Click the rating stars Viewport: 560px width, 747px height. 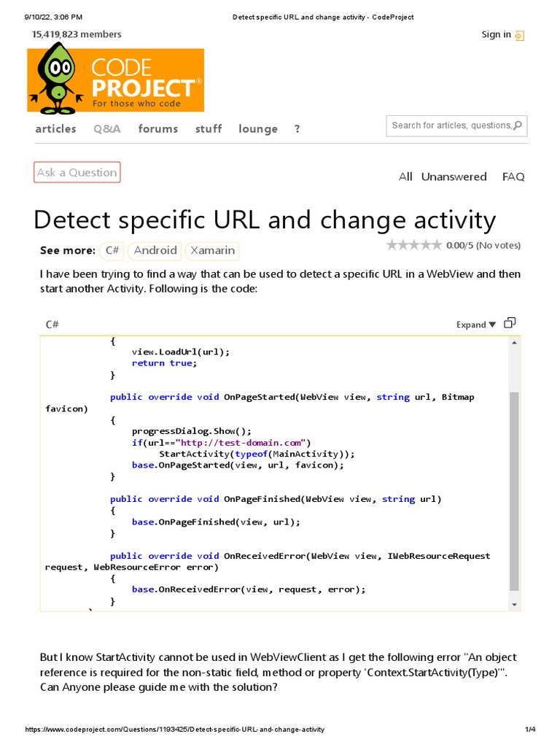(x=414, y=245)
